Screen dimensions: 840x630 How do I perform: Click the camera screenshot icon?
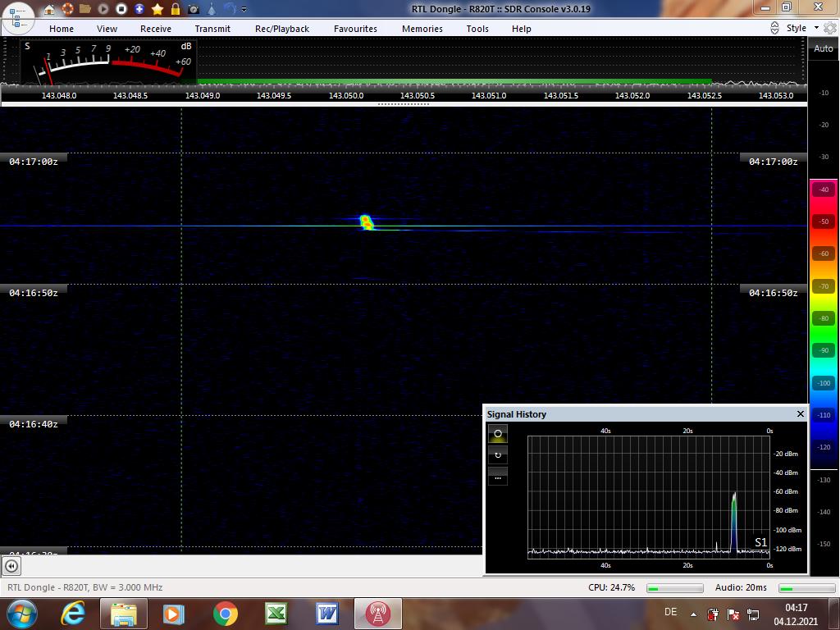(x=194, y=9)
